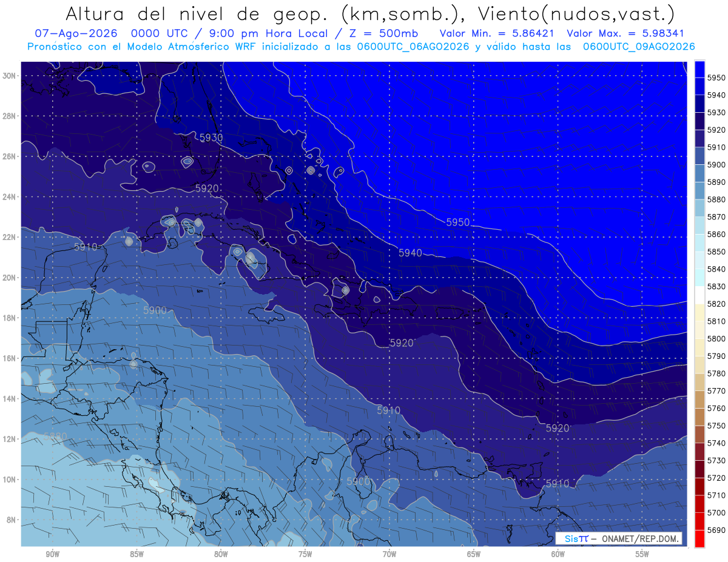
Task: Click the 5950 contour label on the map
Action: pyautogui.click(x=458, y=222)
